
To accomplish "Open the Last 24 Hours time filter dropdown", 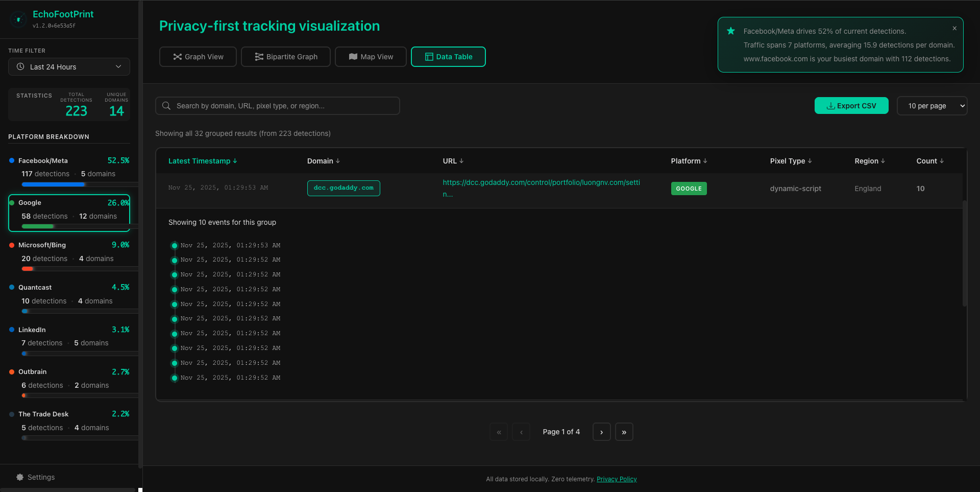I will tap(69, 66).
